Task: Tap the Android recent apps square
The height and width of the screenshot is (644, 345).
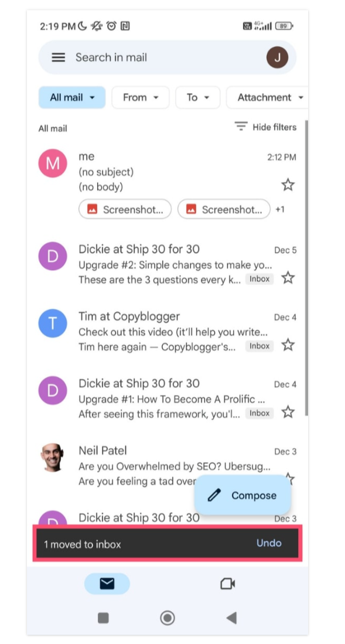Action: pos(103,618)
